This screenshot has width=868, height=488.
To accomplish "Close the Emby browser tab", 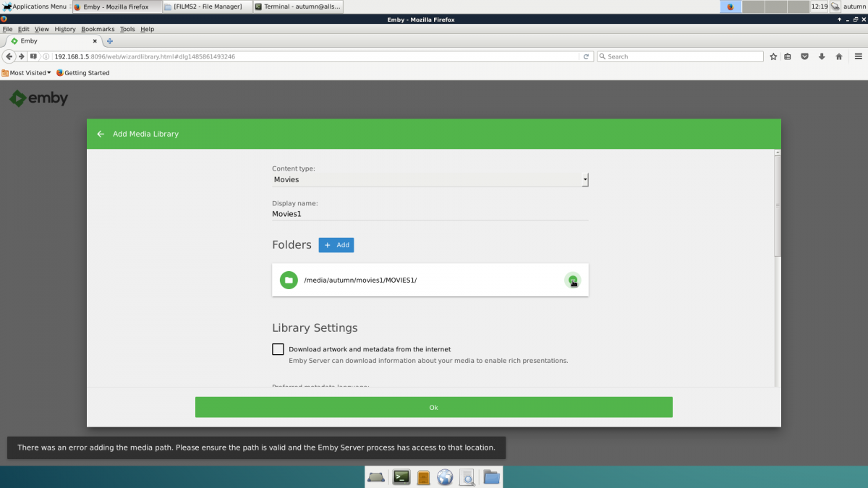I will tap(95, 41).
